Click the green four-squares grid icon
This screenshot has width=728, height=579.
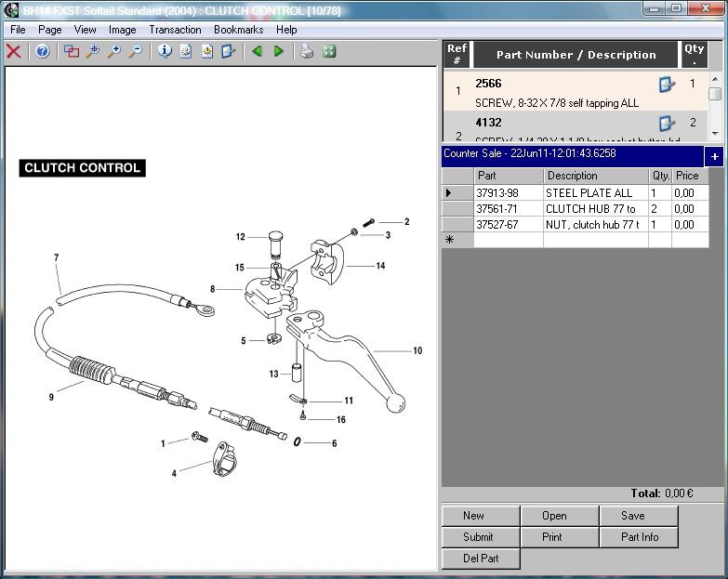click(x=329, y=51)
